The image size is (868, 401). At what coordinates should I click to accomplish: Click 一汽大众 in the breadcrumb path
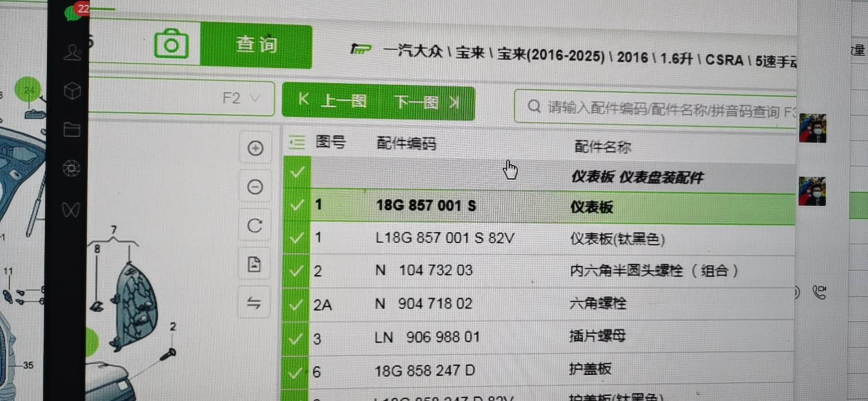coord(413,51)
